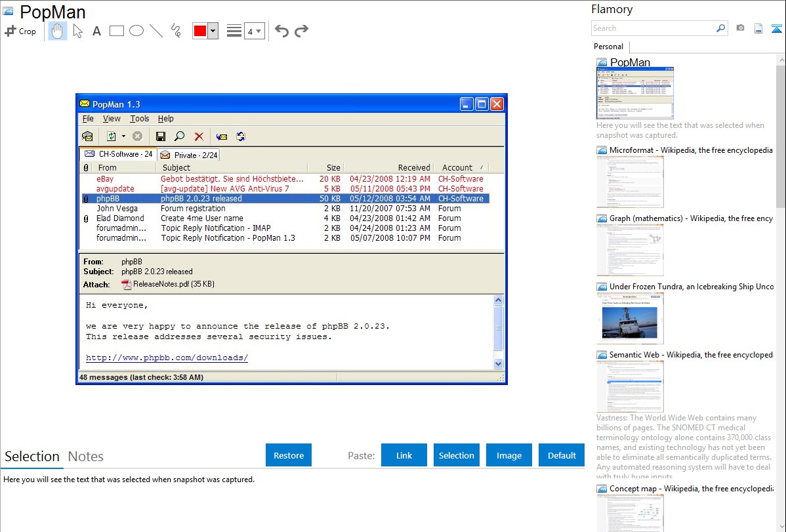Undo the last annotation
Image resolution: width=786 pixels, height=532 pixels.
pos(281,31)
